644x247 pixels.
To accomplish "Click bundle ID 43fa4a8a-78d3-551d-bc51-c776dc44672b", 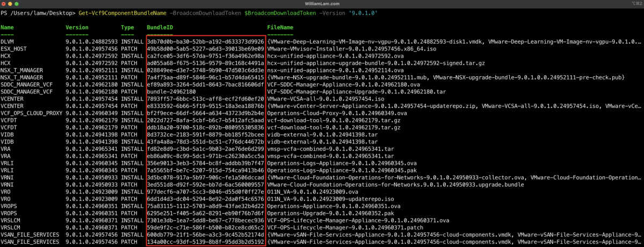I will click(x=205, y=141).
